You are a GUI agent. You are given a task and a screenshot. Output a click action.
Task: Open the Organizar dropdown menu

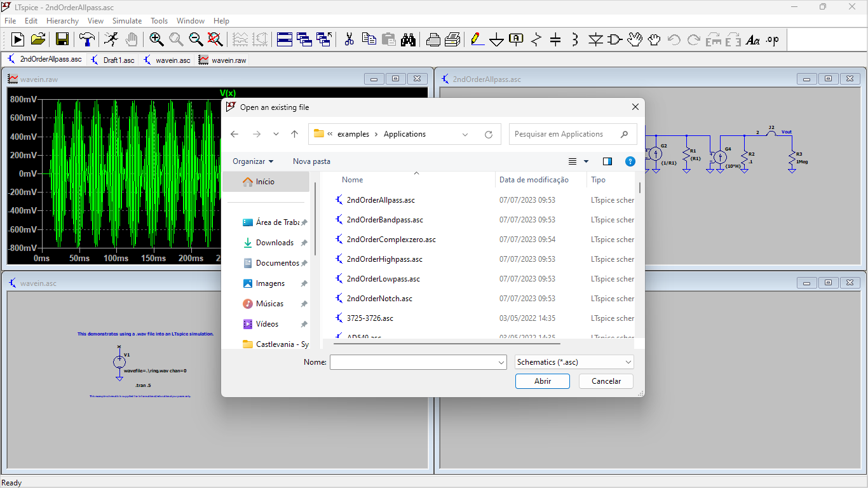tap(253, 161)
